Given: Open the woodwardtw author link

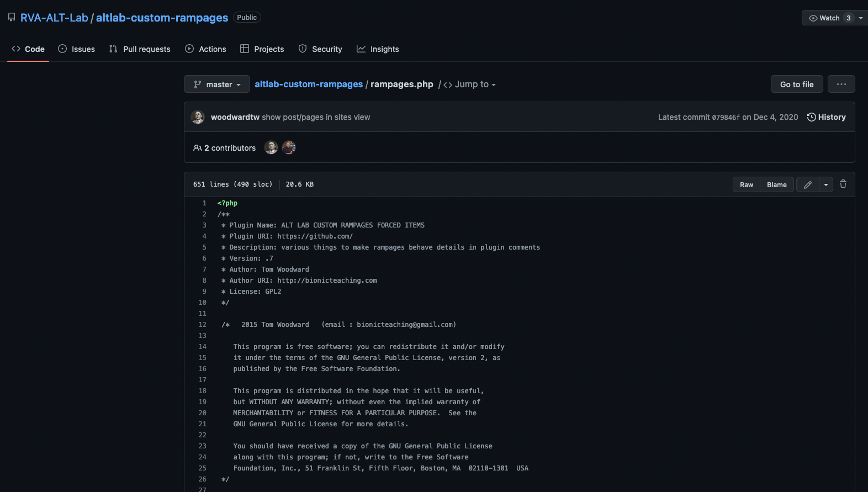Looking at the screenshot, I should [x=235, y=117].
